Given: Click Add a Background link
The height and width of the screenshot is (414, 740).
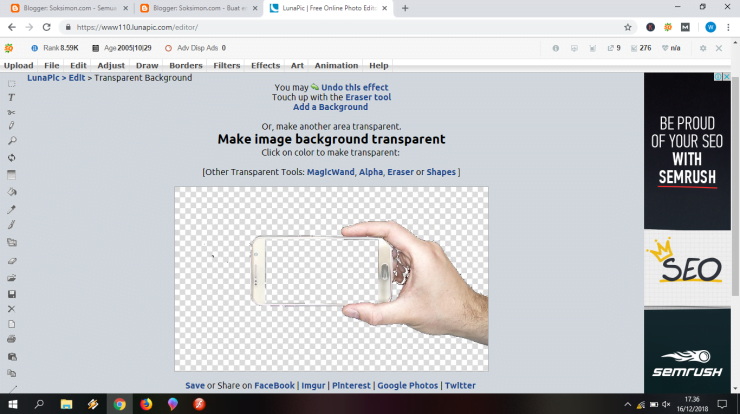Looking at the screenshot, I should coord(330,107).
